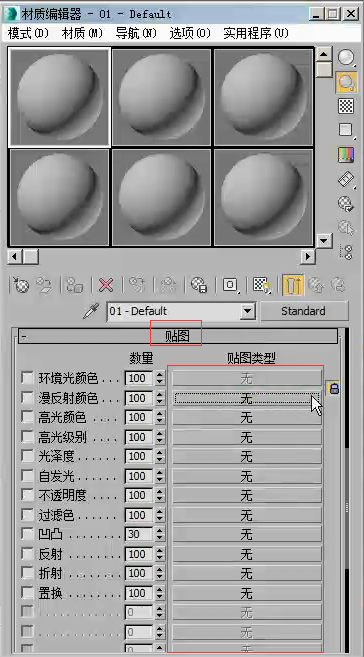Image resolution: width=364 pixels, height=657 pixels.
Task: Open the 实用程序(U) menu
Action: click(256, 33)
